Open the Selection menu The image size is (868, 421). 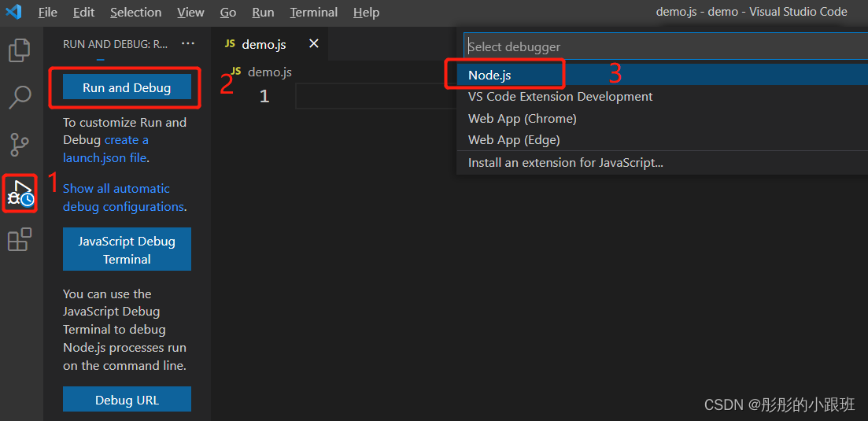135,12
